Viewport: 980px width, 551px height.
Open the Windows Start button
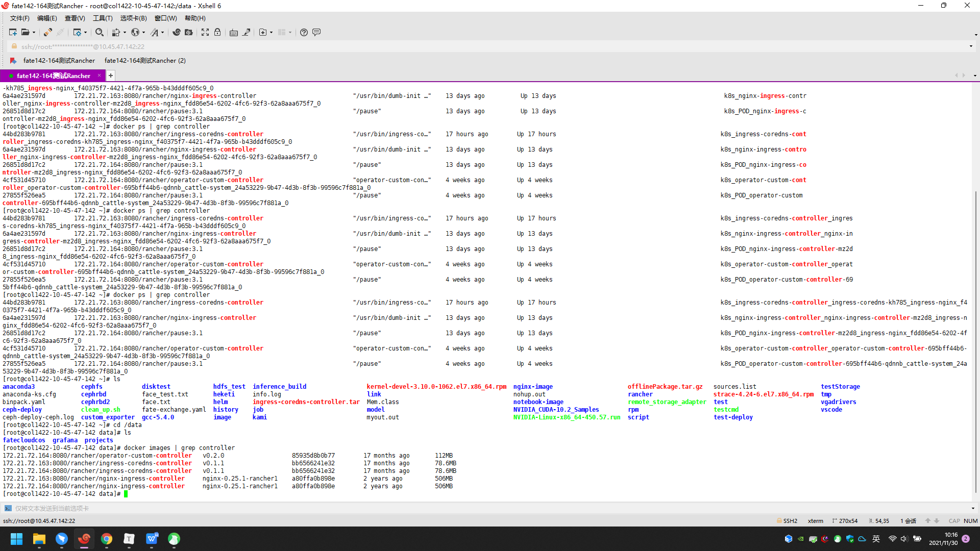tap(16, 539)
